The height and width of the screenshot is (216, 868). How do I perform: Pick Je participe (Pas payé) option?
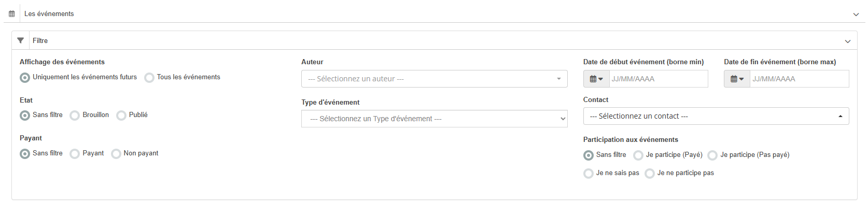[712, 155]
